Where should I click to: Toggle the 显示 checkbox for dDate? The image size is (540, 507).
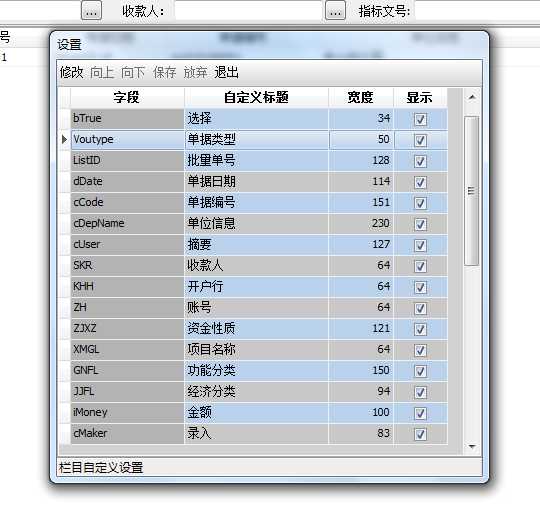point(420,182)
